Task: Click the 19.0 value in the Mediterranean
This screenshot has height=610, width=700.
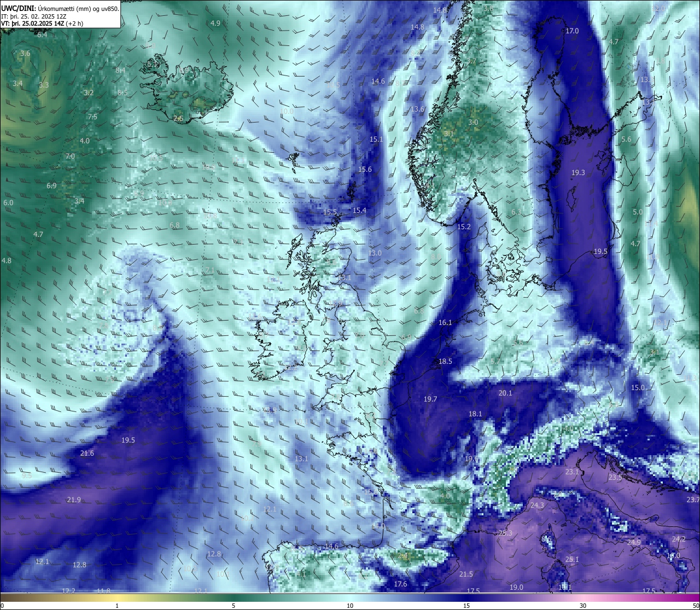Action: point(516,587)
